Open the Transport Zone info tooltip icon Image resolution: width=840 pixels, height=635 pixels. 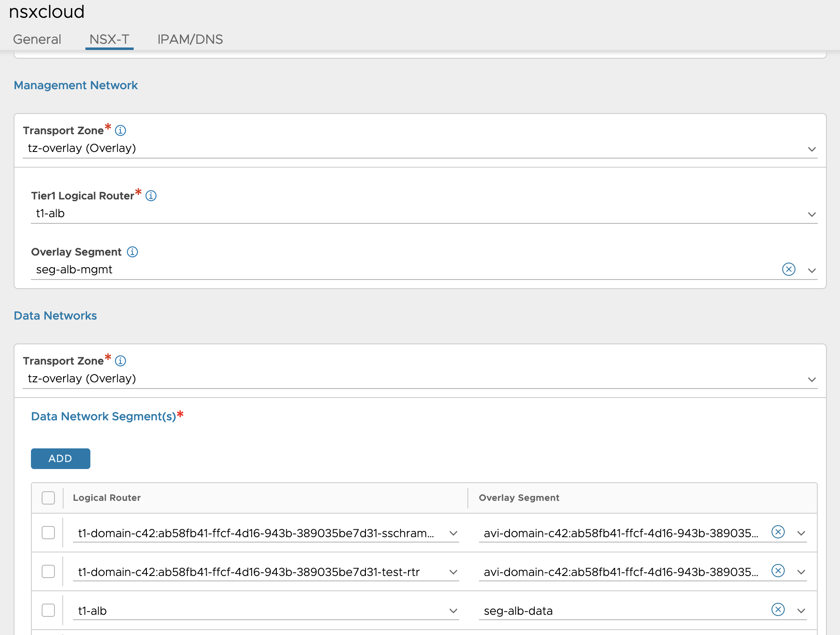(120, 130)
